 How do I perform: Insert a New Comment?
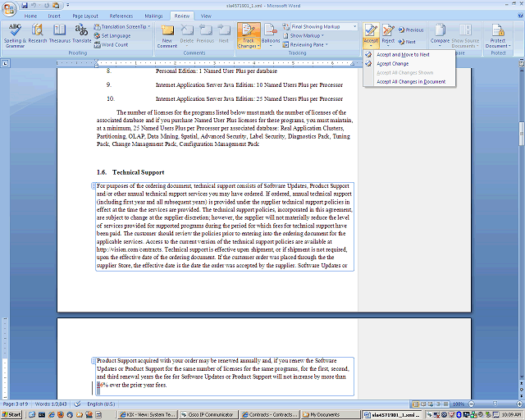(167, 35)
